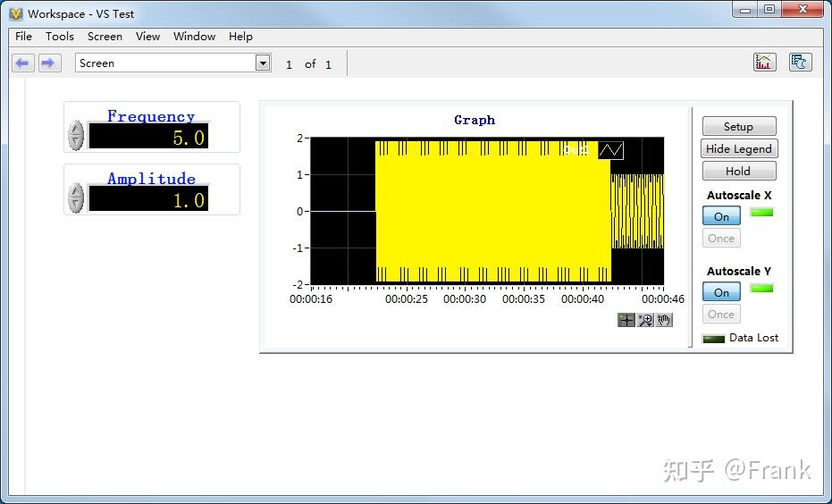Open the graph chart toolbar icon
The width and height of the screenshot is (832, 504).
click(764, 62)
